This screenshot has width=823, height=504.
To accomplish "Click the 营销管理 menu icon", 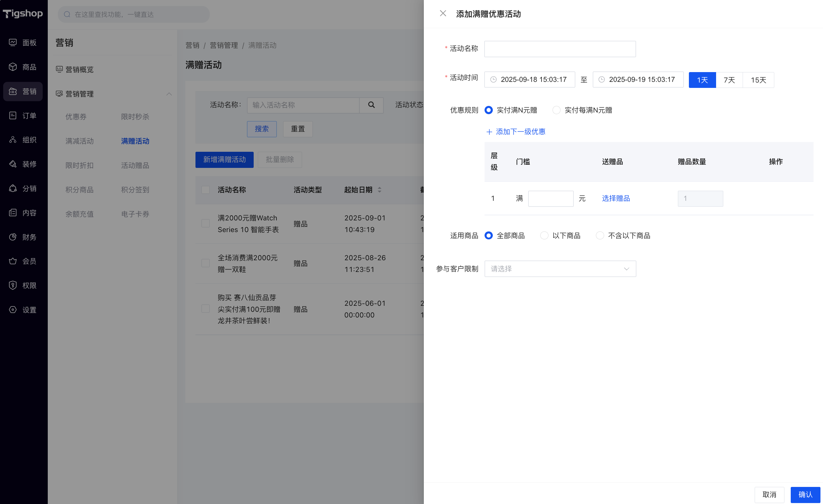I will tap(59, 94).
